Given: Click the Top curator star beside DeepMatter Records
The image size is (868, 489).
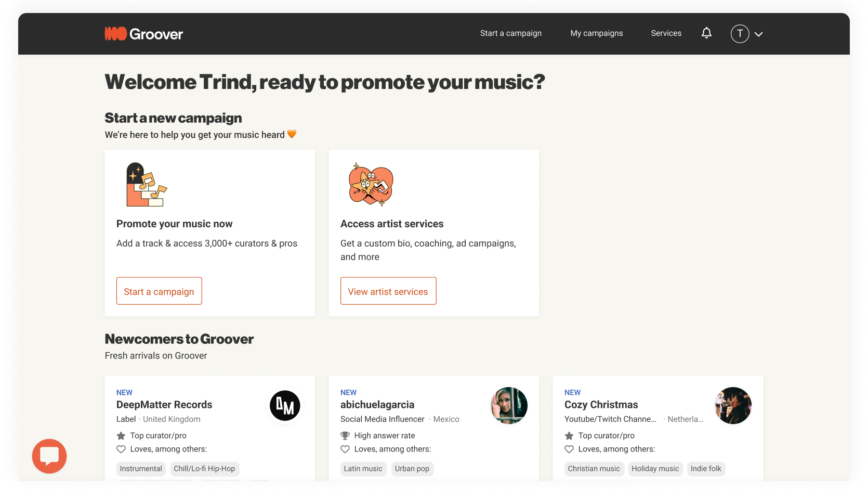Looking at the screenshot, I should coord(121,435).
